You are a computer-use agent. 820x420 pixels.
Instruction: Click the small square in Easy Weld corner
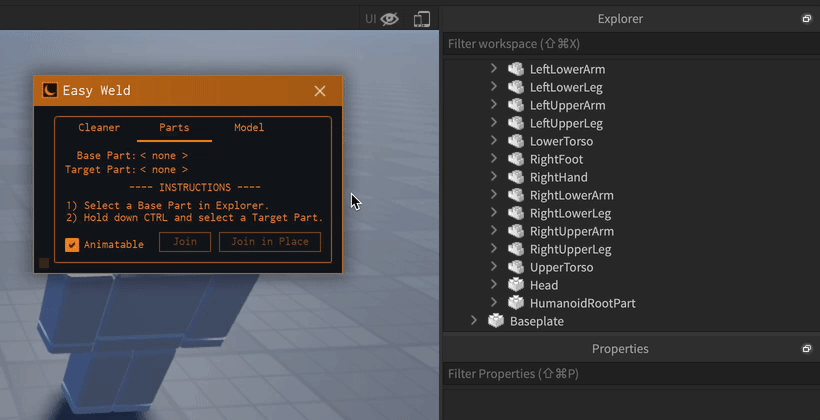[x=44, y=263]
